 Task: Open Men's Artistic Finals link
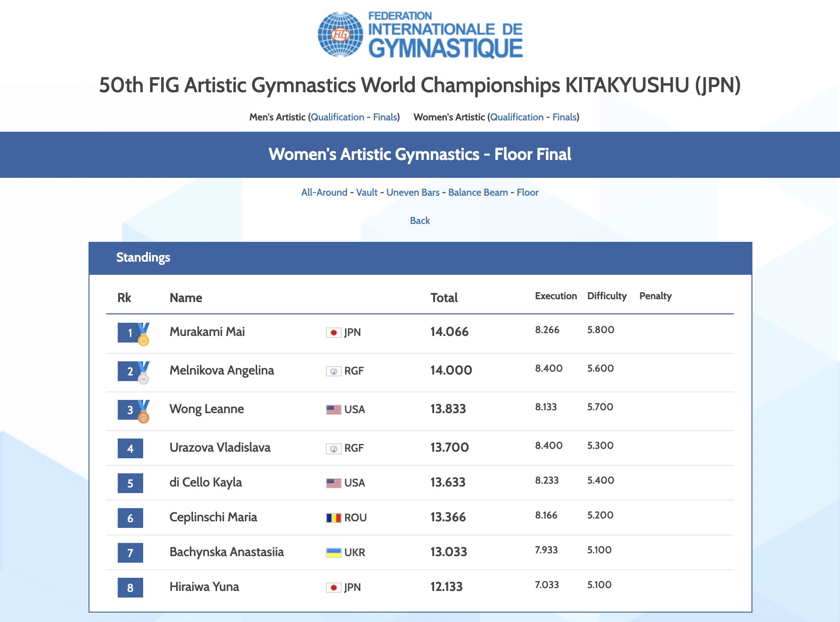(385, 117)
